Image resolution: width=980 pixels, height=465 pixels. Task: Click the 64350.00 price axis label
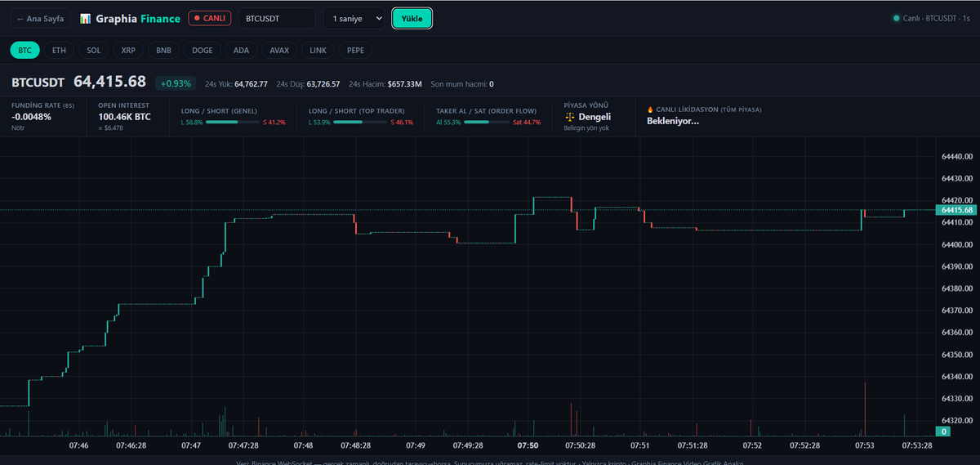click(x=957, y=355)
